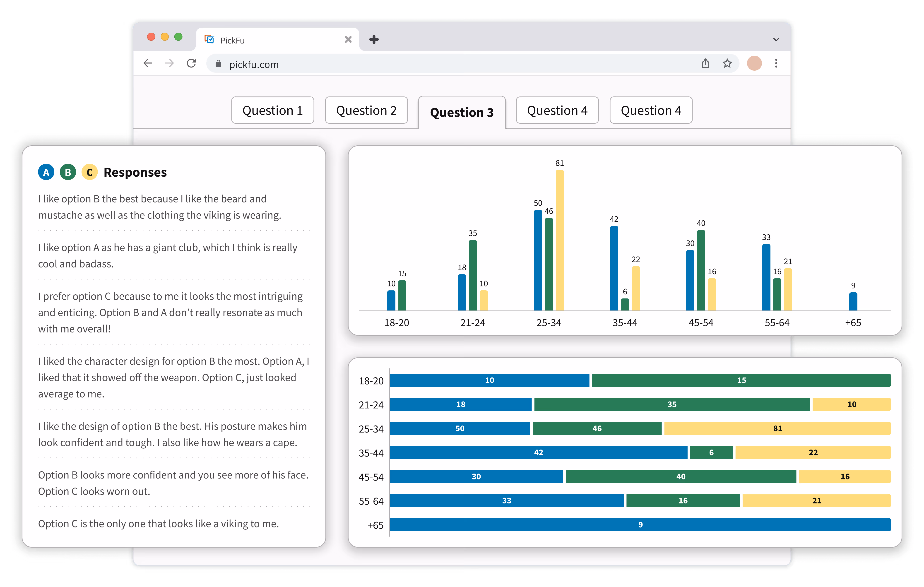Open the user profile avatar

click(x=754, y=63)
